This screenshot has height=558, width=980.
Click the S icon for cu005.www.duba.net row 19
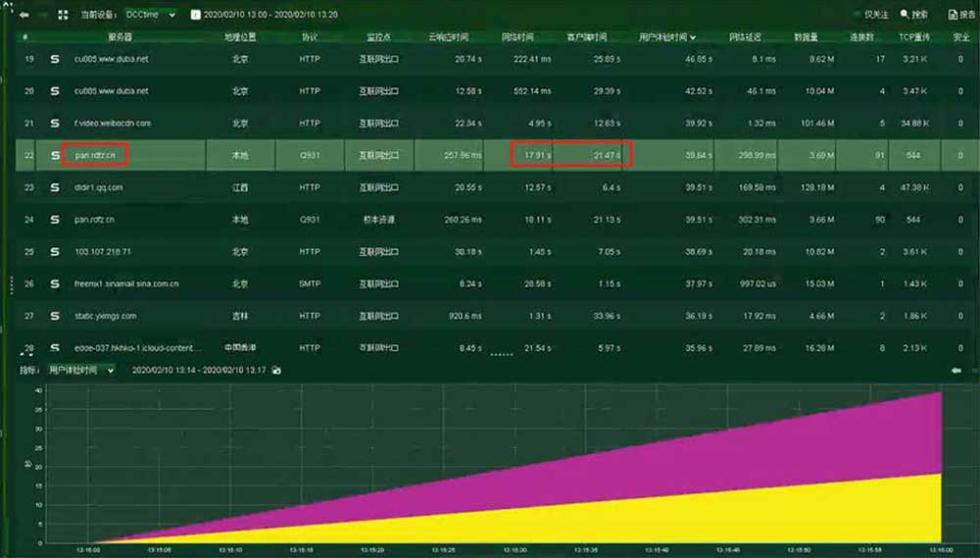point(55,59)
